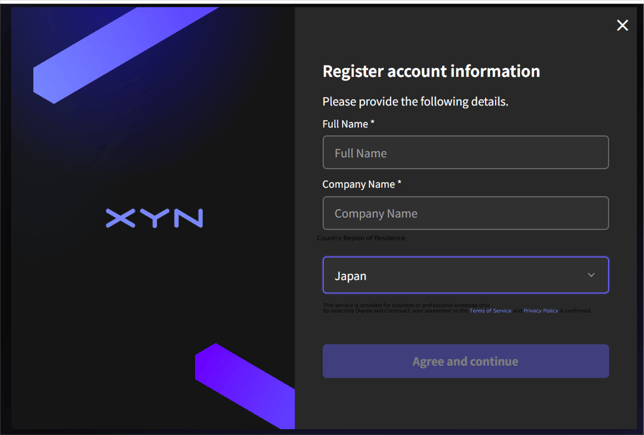This screenshot has height=435, width=644.
Task: Open the Terms of Service link
Action: pyautogui.click(x=490, y=311)
